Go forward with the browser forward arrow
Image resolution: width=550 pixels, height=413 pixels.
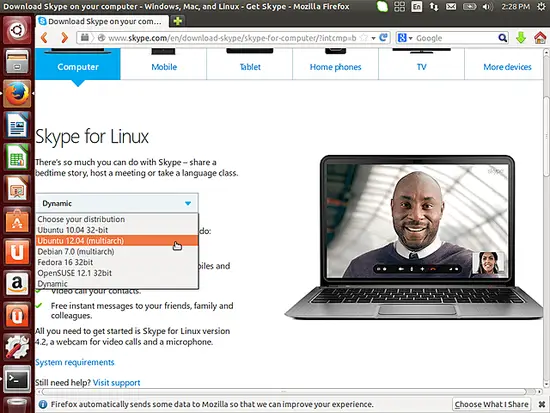coord(64,38)
